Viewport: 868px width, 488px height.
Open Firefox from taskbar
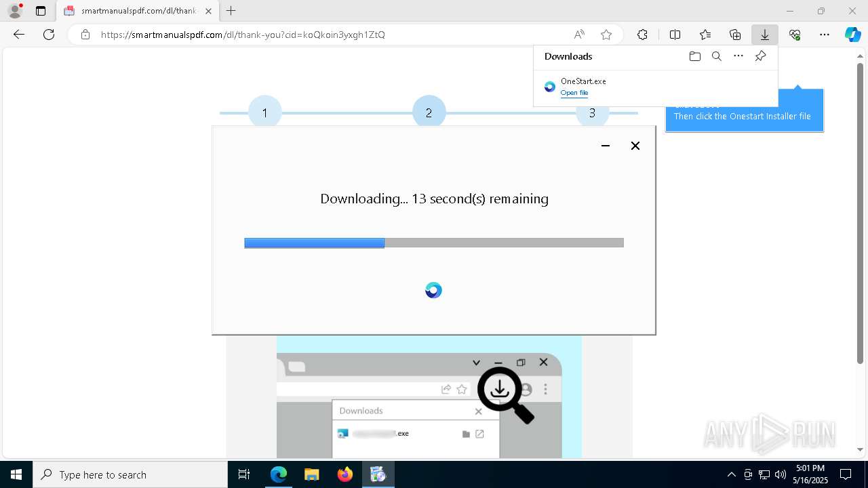click(x=345, y=474)
